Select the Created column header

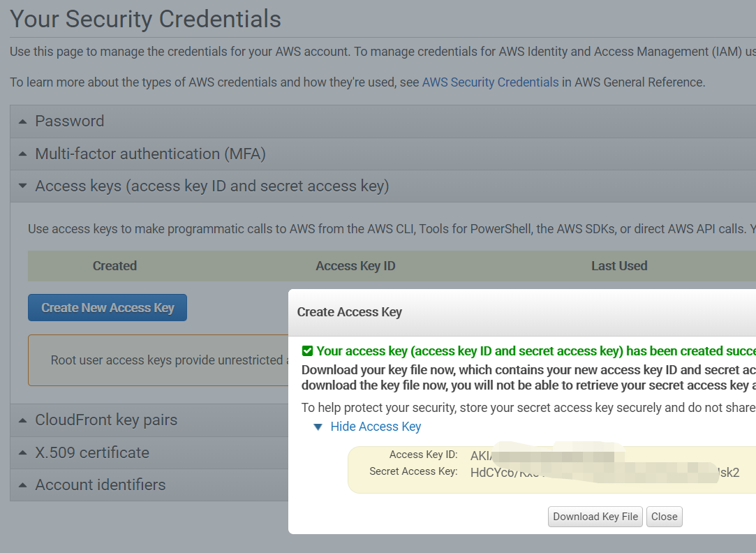pyautogui.click(x=114, y=266)
